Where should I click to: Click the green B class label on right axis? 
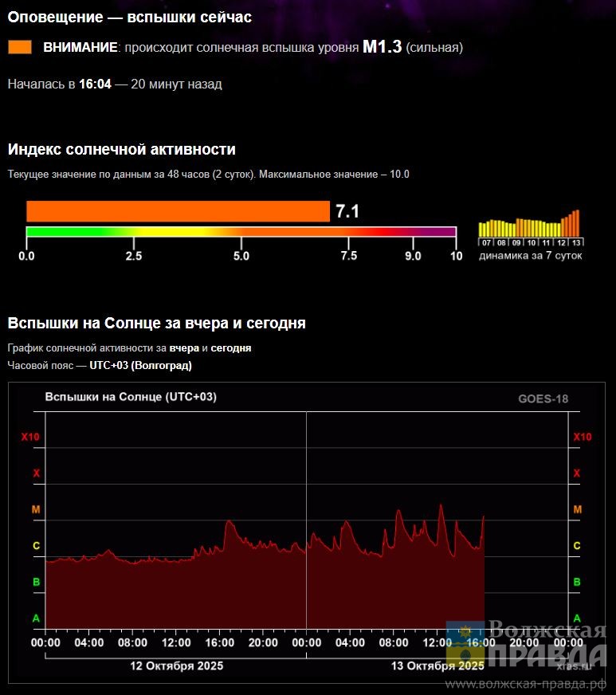pos(578,583)
